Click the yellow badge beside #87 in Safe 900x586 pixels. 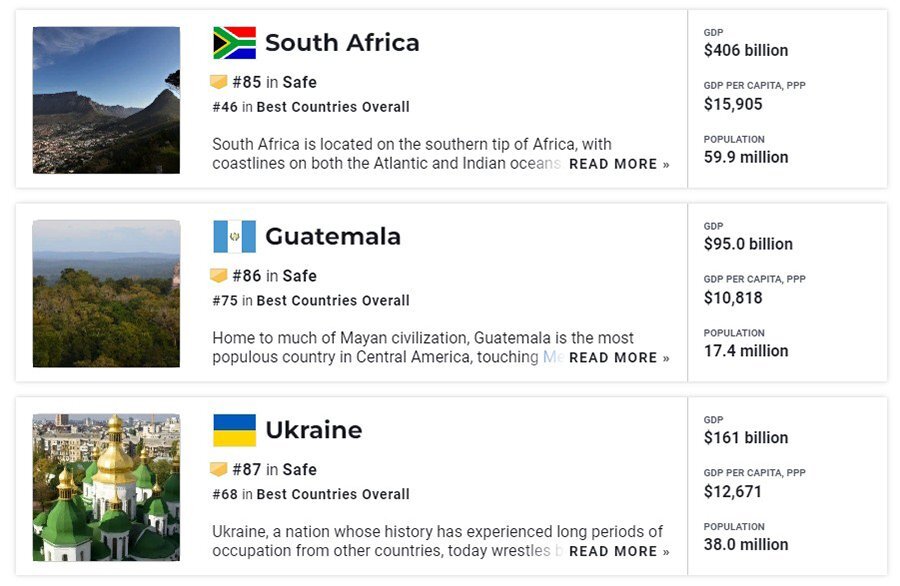coord(219,469)
